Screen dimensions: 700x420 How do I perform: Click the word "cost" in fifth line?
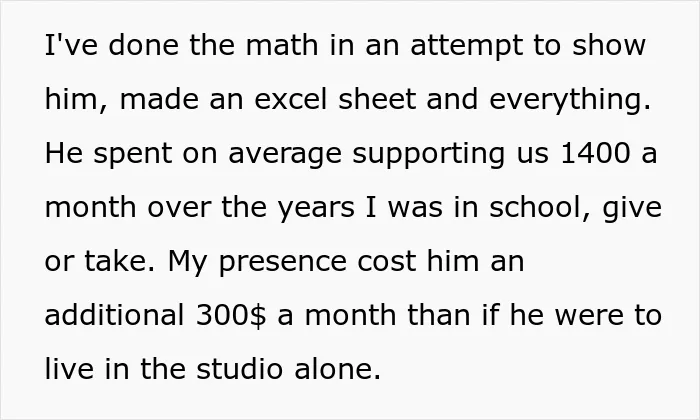click(x=387, y=262)
